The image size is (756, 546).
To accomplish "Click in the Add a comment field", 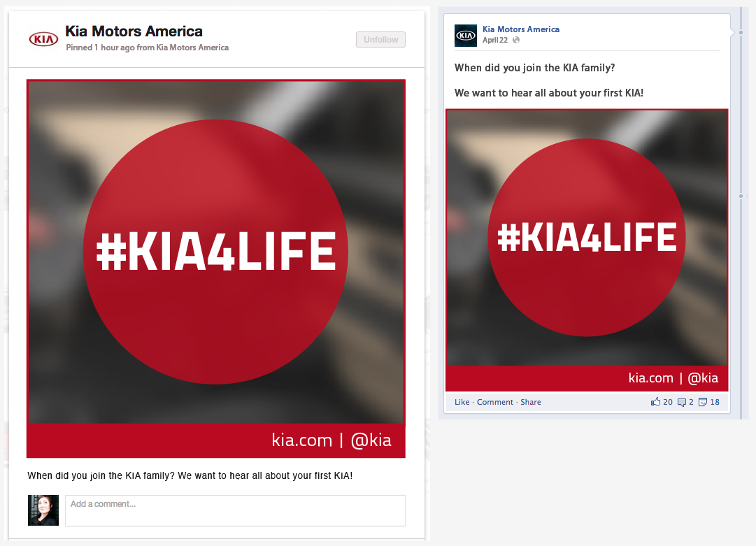I will (235, 510).
